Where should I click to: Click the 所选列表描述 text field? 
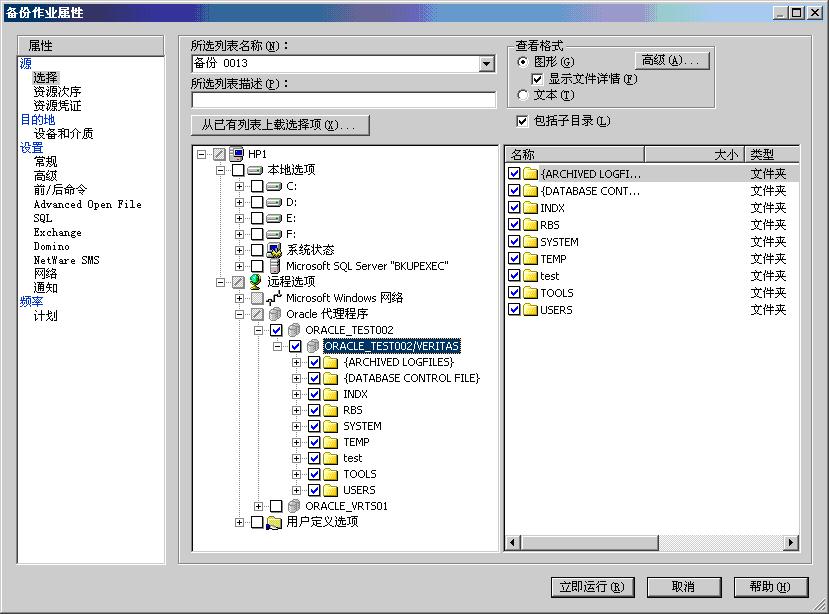[x=343, y=100]
